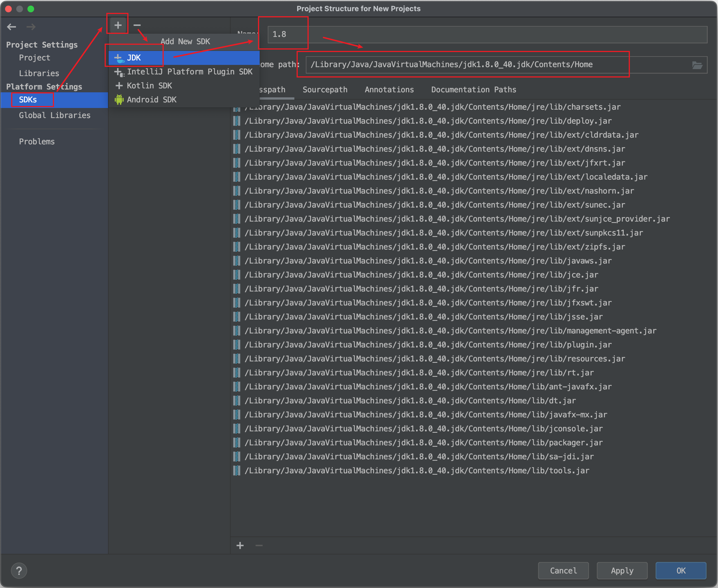Click the Android SDK robot icon

tap(119, 100)
